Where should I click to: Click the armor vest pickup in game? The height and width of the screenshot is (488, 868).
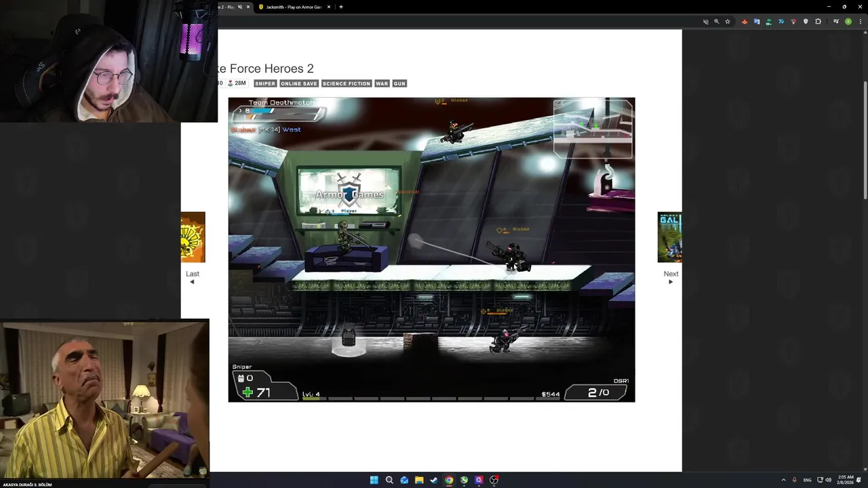[x=349, y=337]
